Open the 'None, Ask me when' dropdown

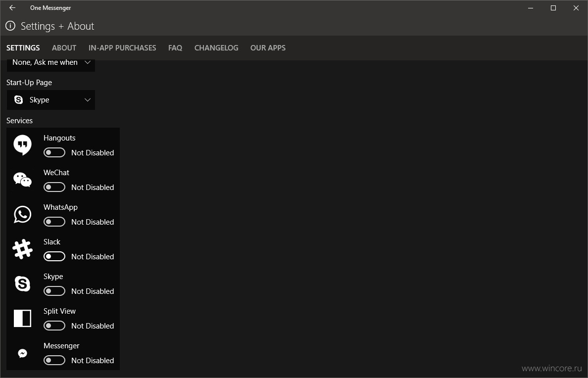point(50,65)
